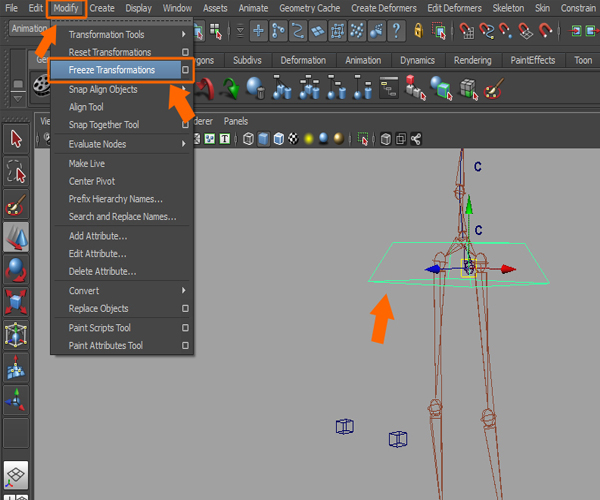Image resolution: width=600 pixels, height=500 pixels.
Task: Open the Modify menu
Action: coord(66,8)
